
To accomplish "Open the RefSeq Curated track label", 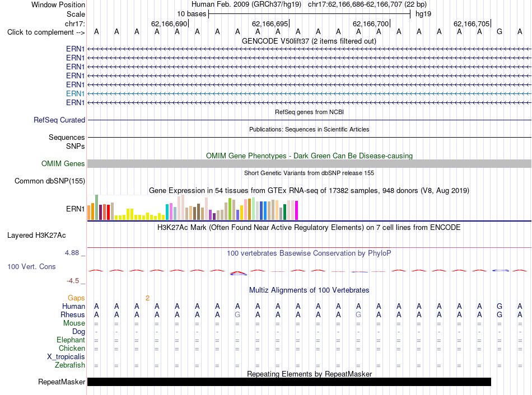I will coord(59,120).
